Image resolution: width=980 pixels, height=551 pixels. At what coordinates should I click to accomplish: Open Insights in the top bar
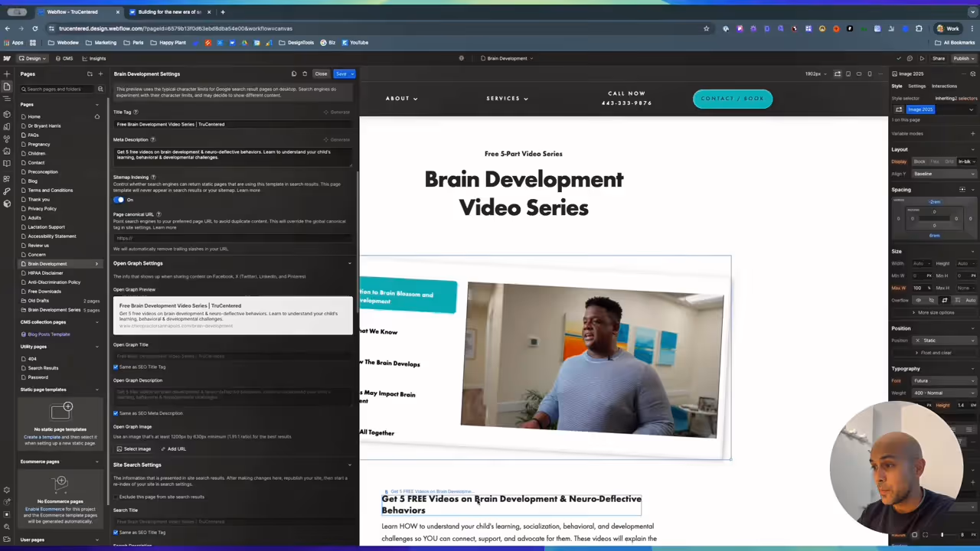[93, 58]
